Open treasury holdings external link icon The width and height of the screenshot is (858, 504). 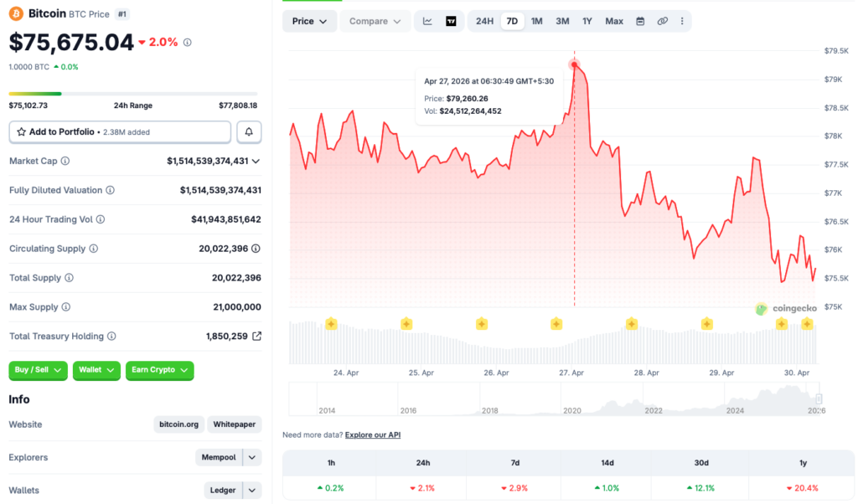click(x=256, y=337)
